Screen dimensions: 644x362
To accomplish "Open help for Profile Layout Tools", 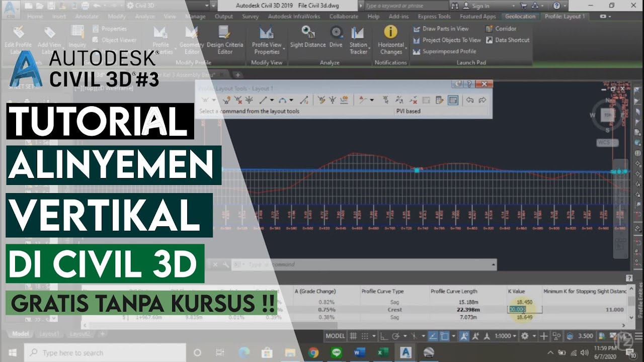I will coord(469,84).
